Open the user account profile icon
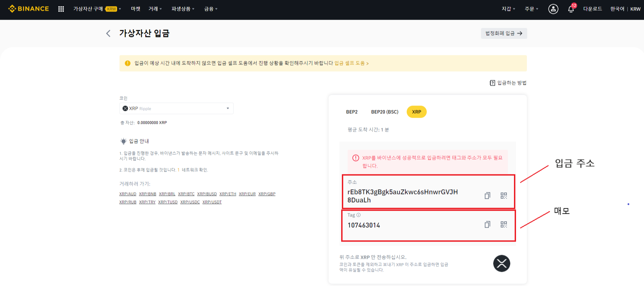The height and width of the screenshot is (286, 644). pyautogui.click(x=553, y=9)
